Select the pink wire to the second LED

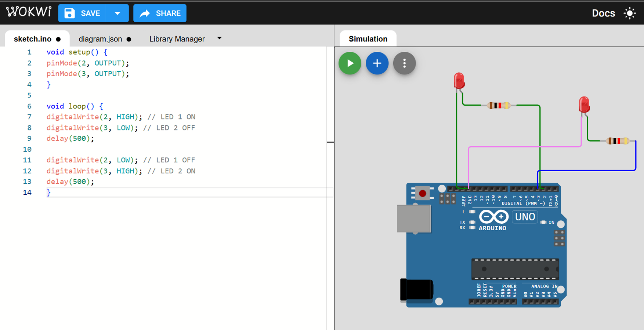coord(524,147)
